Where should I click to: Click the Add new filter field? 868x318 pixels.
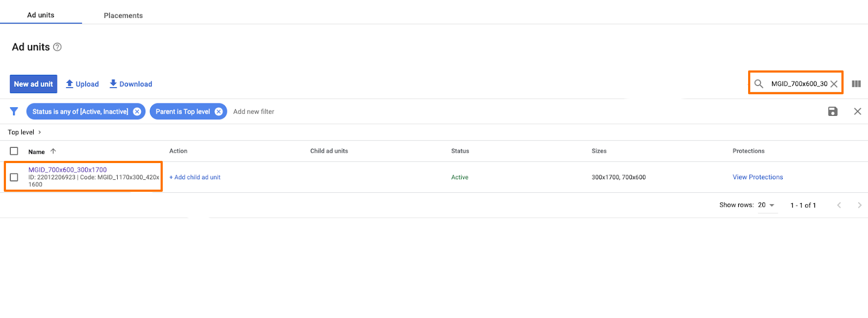coord(254,112)
